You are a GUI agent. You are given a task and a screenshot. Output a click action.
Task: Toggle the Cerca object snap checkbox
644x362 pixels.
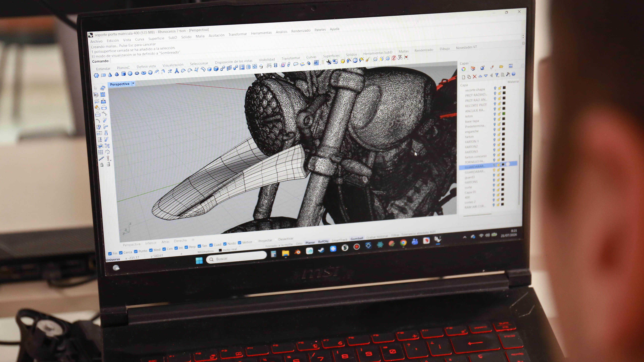(121, 253)
